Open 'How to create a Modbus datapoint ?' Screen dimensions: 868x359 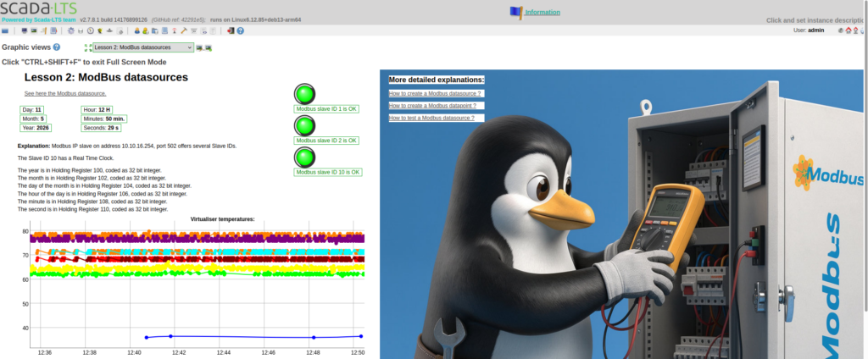coord(432,106)
